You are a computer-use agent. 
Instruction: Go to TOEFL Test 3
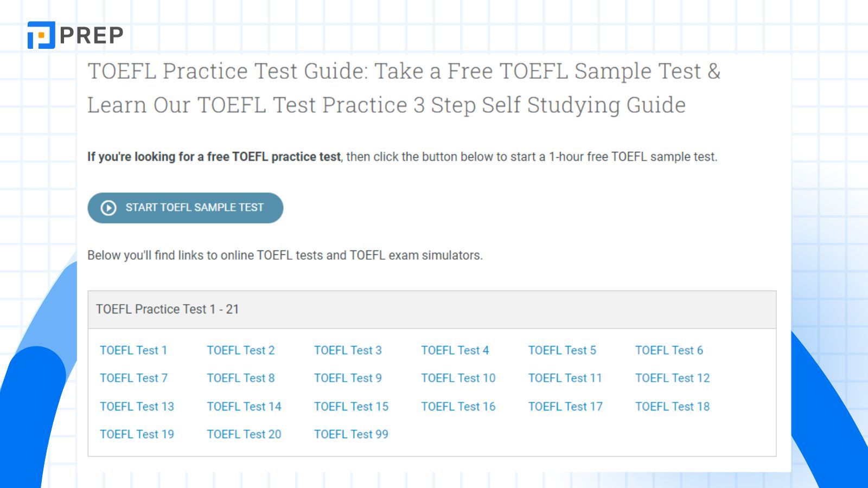[348, 350]
